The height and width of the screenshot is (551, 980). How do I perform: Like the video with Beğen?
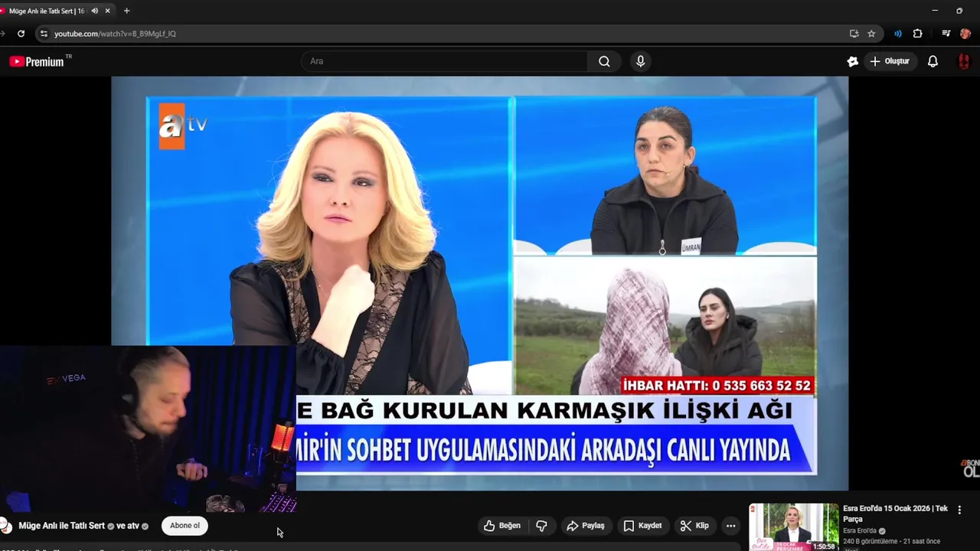pos(502,526)
